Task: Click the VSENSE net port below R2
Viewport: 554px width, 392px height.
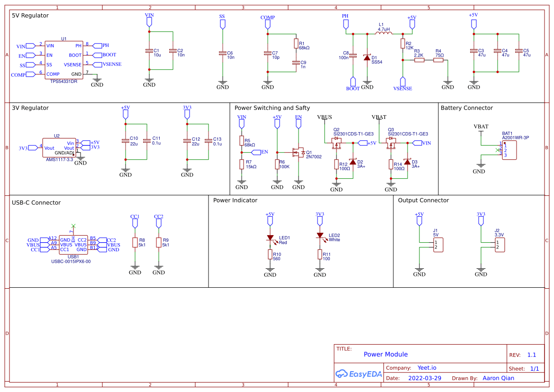Action: [x=403, y=82]
